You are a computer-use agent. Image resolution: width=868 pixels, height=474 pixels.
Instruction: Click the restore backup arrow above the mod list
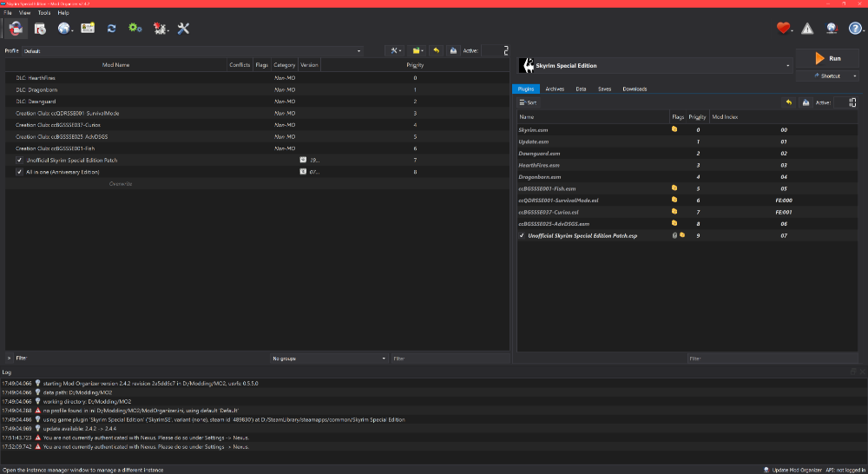pyautogui.click(x=437, y=50)
